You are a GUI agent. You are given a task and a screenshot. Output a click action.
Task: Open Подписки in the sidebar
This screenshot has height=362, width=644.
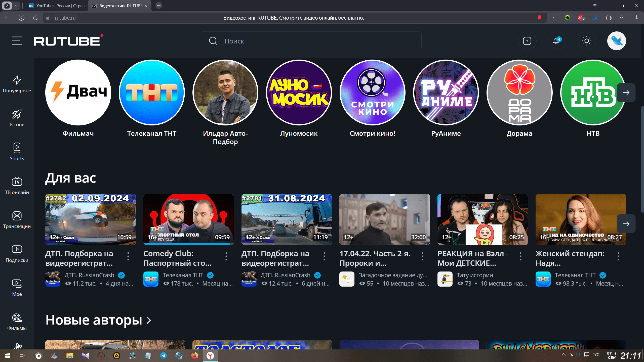[x=17, y=253]
